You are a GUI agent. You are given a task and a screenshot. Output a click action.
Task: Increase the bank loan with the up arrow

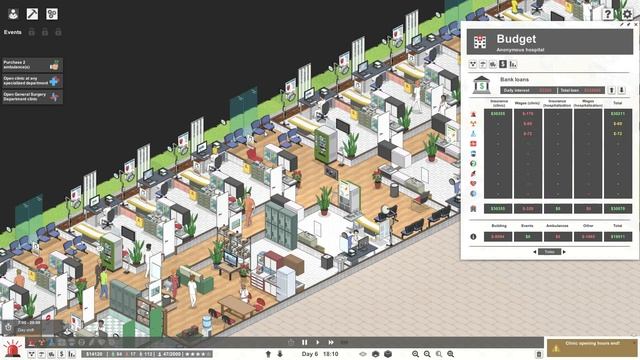coord(611,90)
